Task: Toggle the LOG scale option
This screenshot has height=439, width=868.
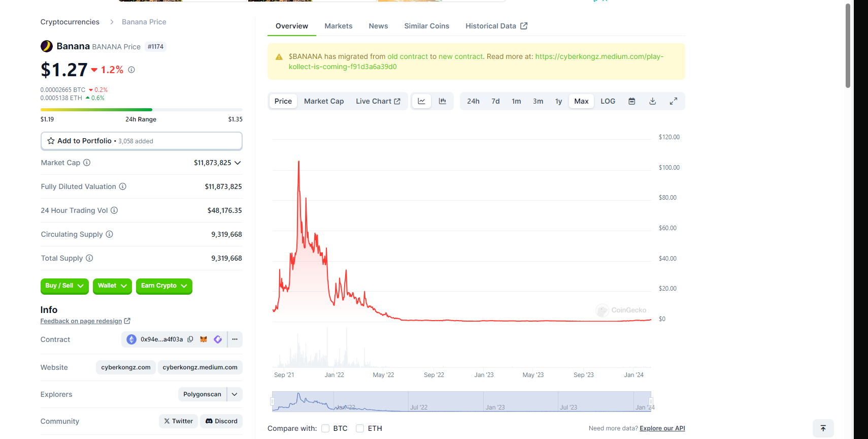Action: [x=608, y=101]
